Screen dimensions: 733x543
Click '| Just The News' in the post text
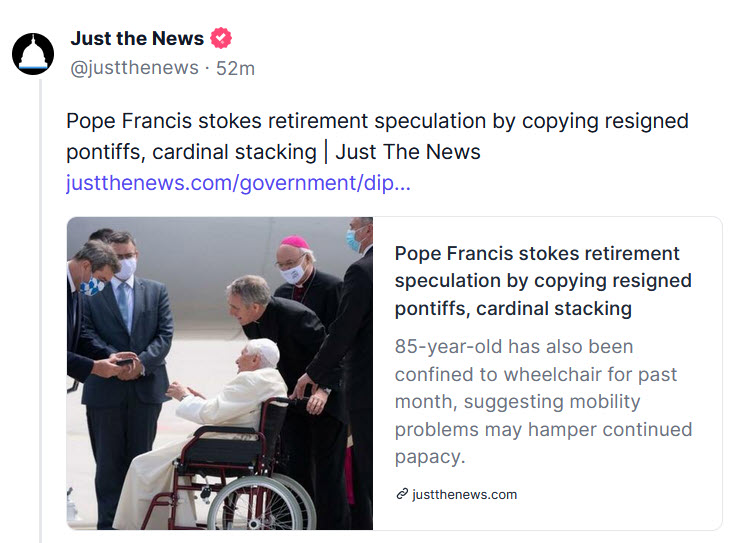pos(408,152)
